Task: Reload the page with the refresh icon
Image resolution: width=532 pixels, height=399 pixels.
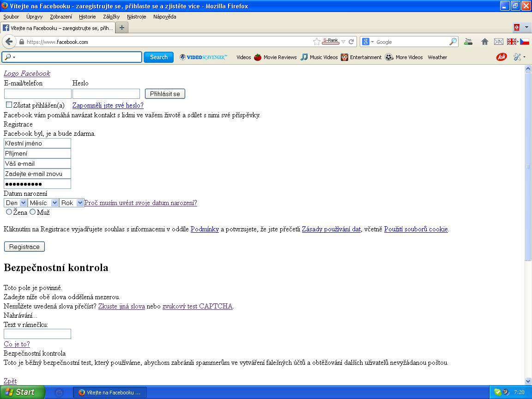Action: (x=351, y=42)
